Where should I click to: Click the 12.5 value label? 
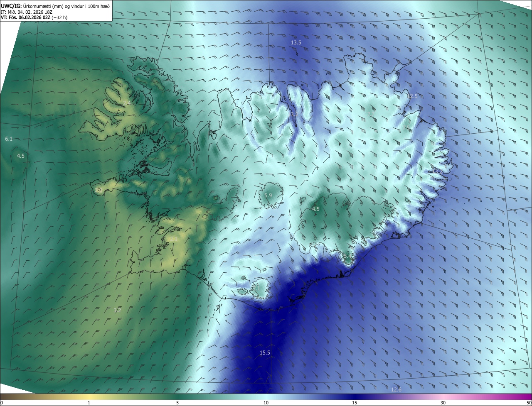(x=412, y=96)
